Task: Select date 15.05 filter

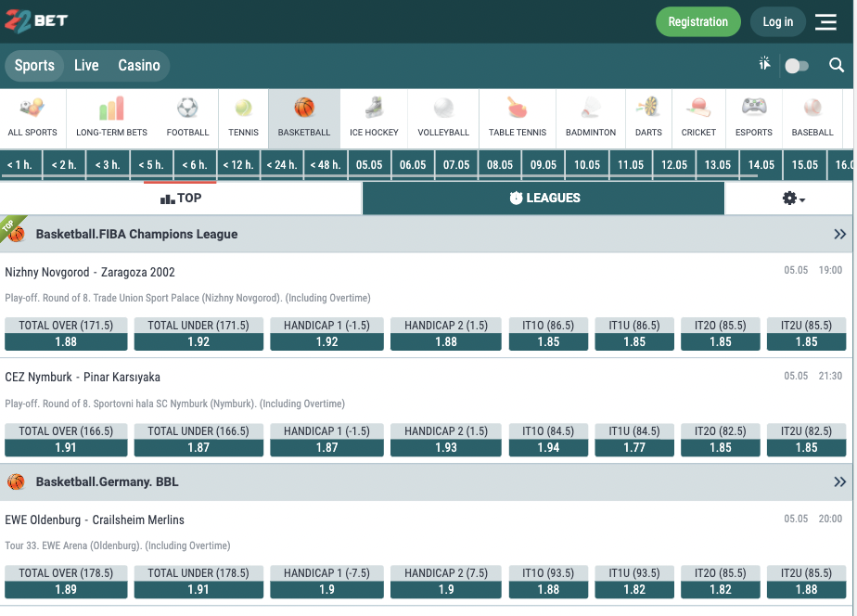Action: tap(805, 164)
